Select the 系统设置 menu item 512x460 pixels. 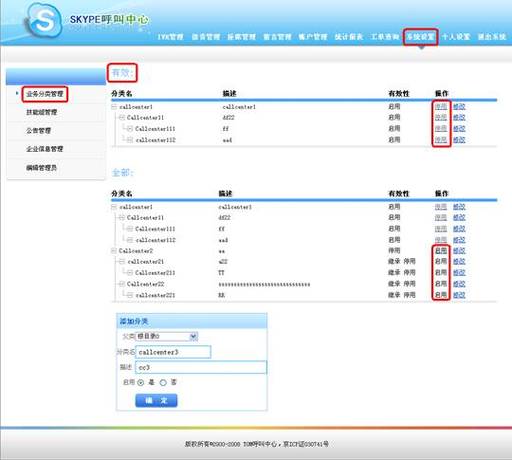point(420,37)
